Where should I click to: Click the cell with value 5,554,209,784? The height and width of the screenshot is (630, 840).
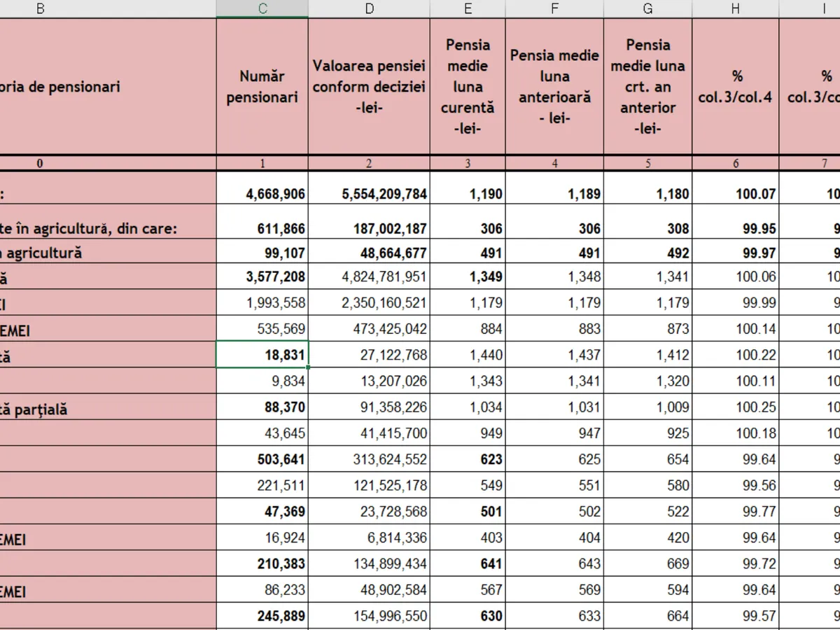coord(369,194)
